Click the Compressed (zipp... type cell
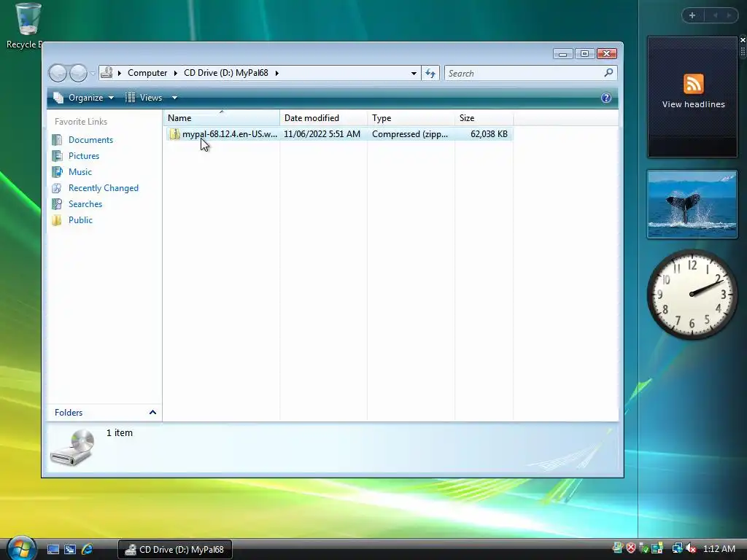 [410, 134]
